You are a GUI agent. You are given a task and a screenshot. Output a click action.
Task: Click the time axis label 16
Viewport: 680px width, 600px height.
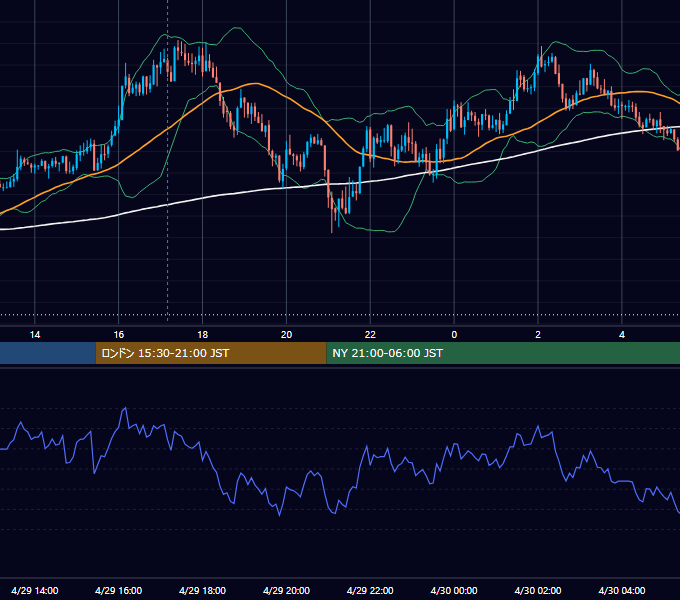click(x=119, y=335)
